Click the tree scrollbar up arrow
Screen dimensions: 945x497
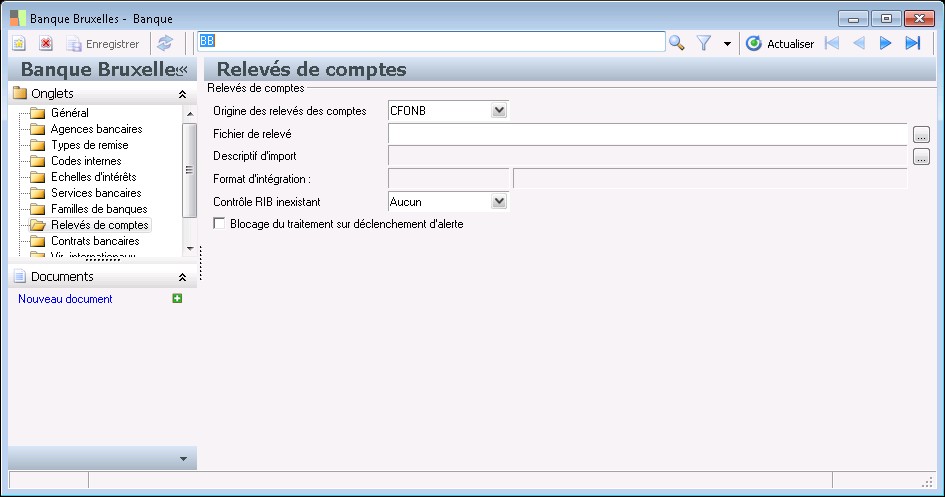point(190,113)
